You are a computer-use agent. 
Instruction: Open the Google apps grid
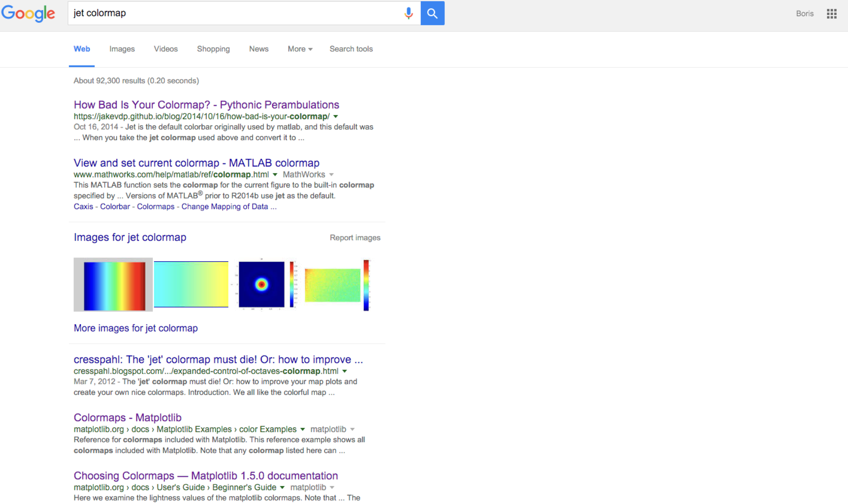831,14
